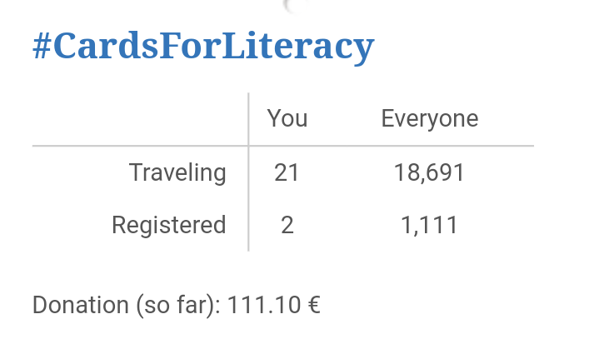Viewport: 599px width, 364px height.
Task: Select the You column header
Action: tap(287, 118)
